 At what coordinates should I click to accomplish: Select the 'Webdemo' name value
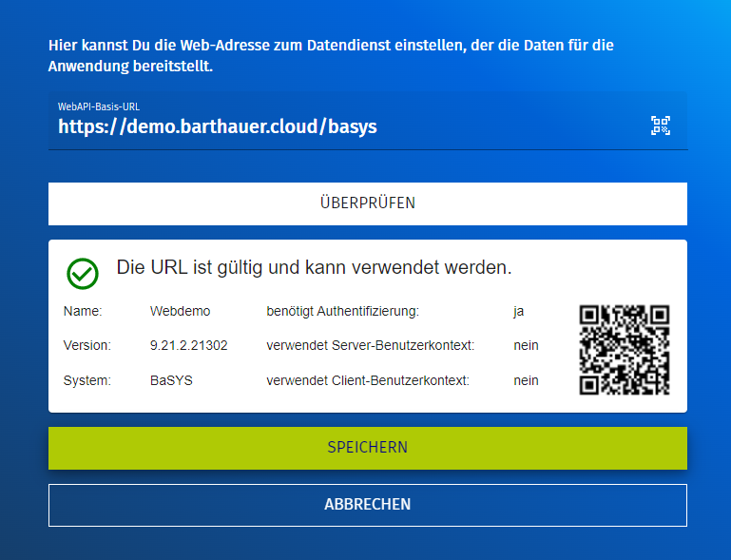180,311
